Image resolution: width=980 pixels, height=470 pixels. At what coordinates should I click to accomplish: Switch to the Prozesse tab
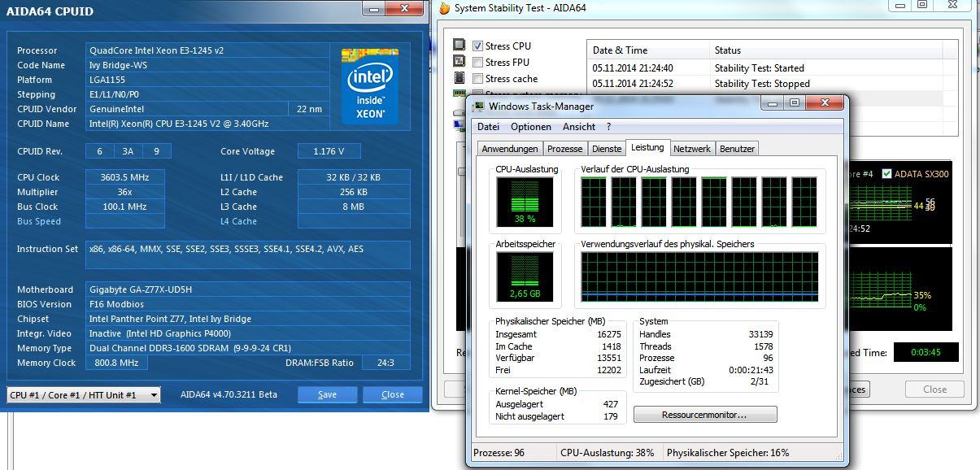pyautogui.click(x=564, y=149)
